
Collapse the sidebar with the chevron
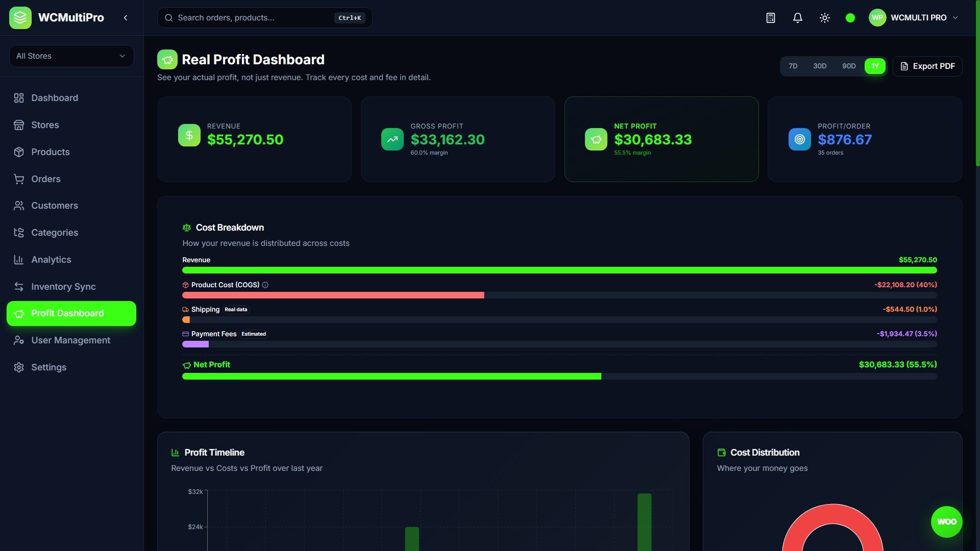[x=126, y=18]
